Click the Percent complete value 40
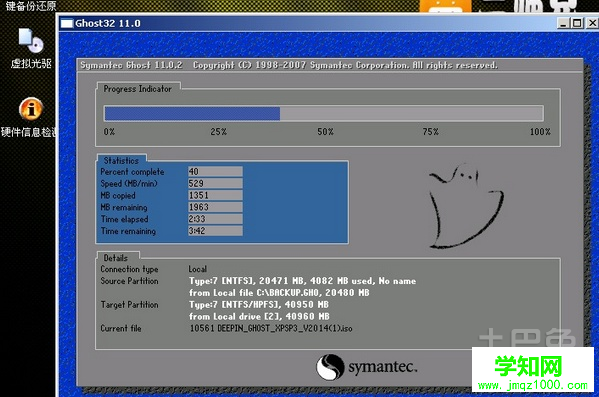Screen dimensions: 599x397 click(215, 172)
